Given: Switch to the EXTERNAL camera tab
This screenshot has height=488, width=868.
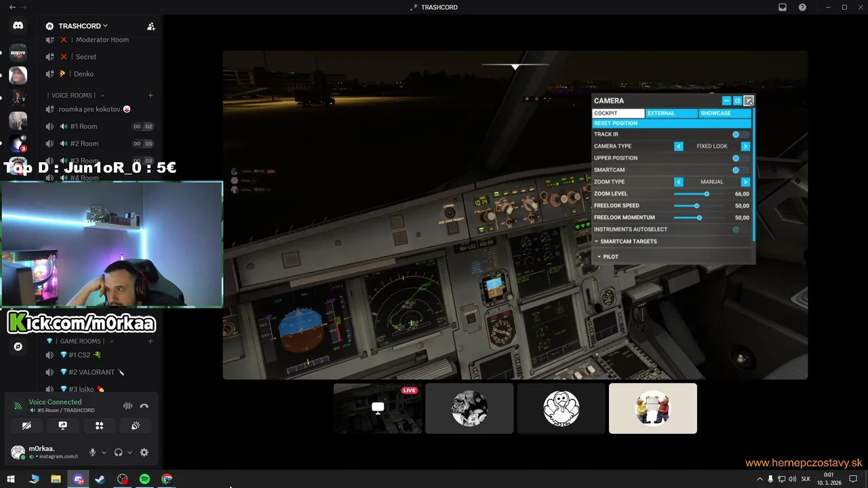Looking at the screenshot, I should pyautogui.click(x=671, y=113).
